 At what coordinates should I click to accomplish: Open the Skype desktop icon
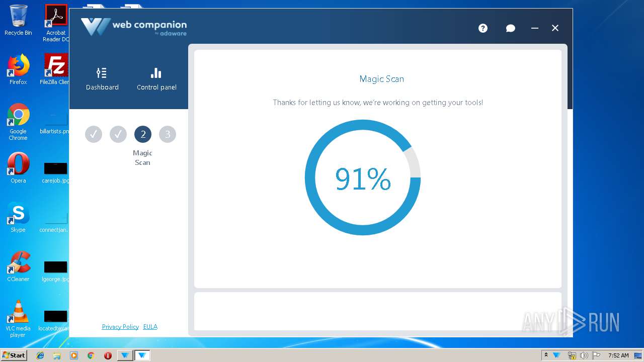pyautogui.click(x=18, y=217)
